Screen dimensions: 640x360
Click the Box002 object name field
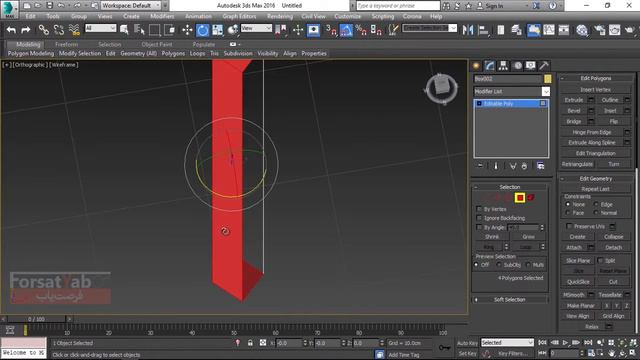point(508,79)
